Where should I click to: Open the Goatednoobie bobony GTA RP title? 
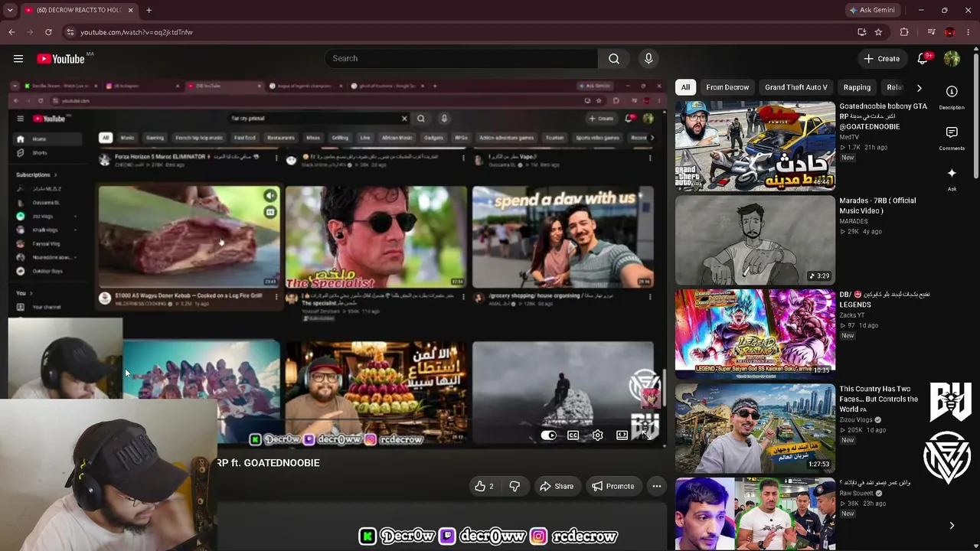point(884,116)
